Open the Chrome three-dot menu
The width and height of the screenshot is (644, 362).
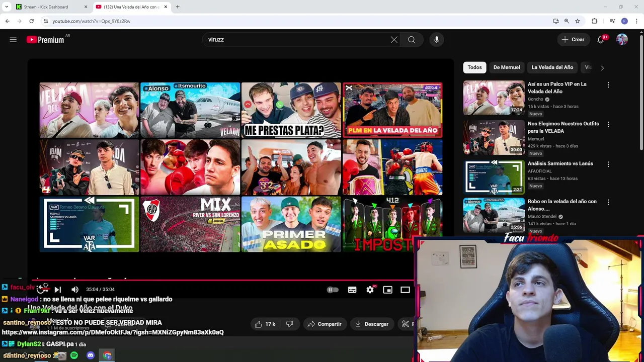coord(637,21)
